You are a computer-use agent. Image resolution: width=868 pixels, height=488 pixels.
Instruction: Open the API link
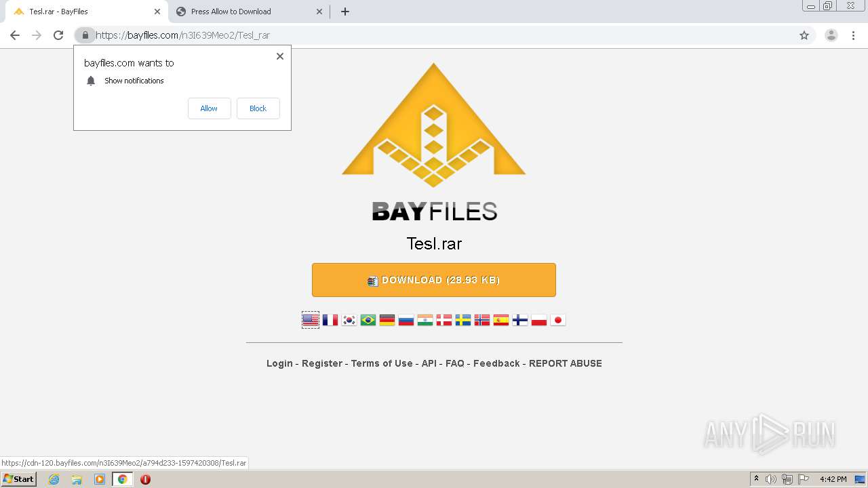(429, 363)
